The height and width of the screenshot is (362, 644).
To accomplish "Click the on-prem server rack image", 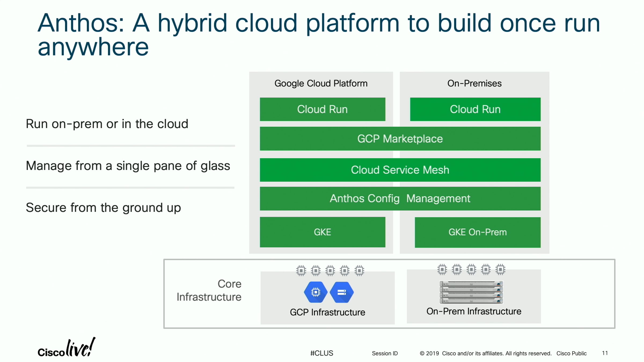I will click(471, 292).
